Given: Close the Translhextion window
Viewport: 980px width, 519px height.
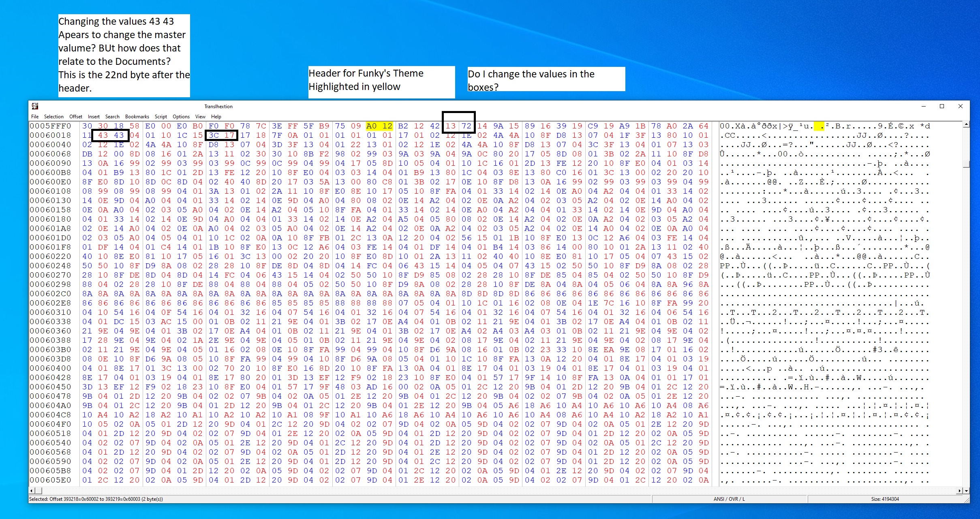Looking at the screenshot, I should tap(960, 106).
